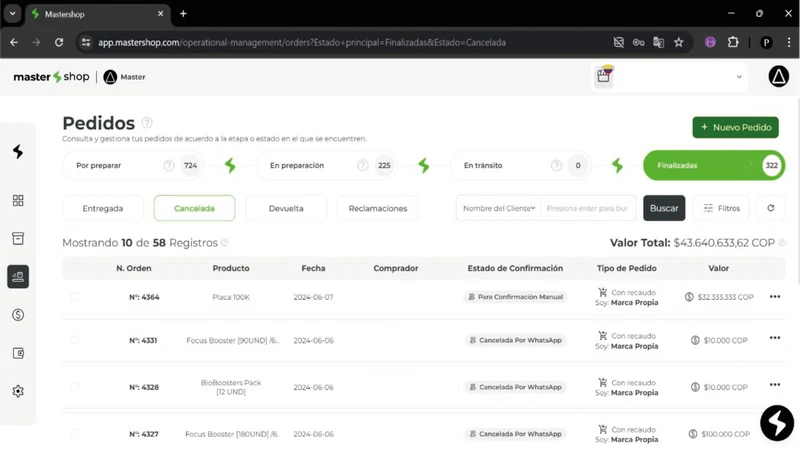Click the search text input field
Screen dimensions: 800x450
[588, 208]
